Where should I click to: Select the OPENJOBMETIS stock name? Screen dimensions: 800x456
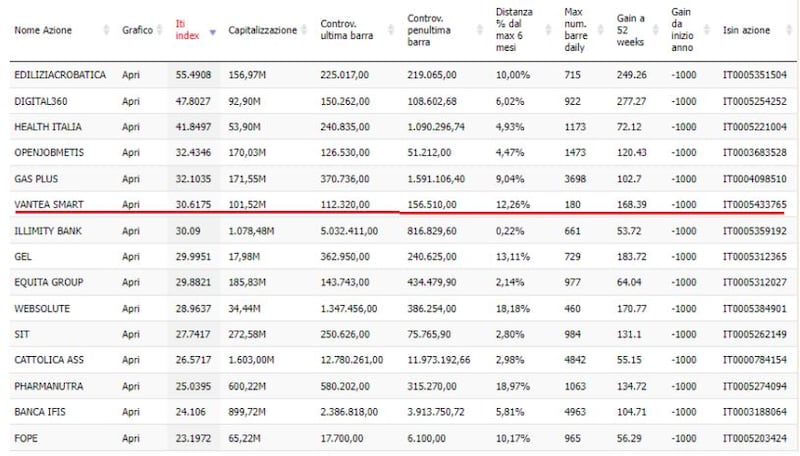[49, 153]
